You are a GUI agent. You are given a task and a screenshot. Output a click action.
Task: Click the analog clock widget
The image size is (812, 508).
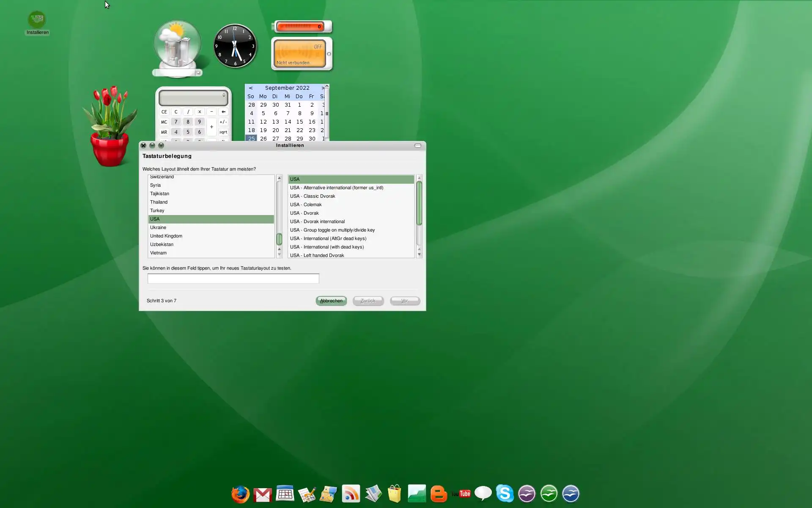pos(235,46)
